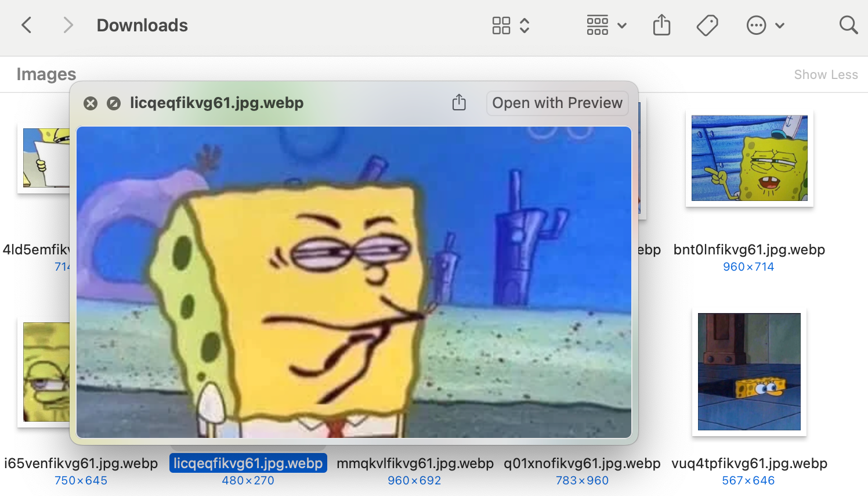Click the toolbar Share icon
Screen dimensions: 868x496
[661, 25]
